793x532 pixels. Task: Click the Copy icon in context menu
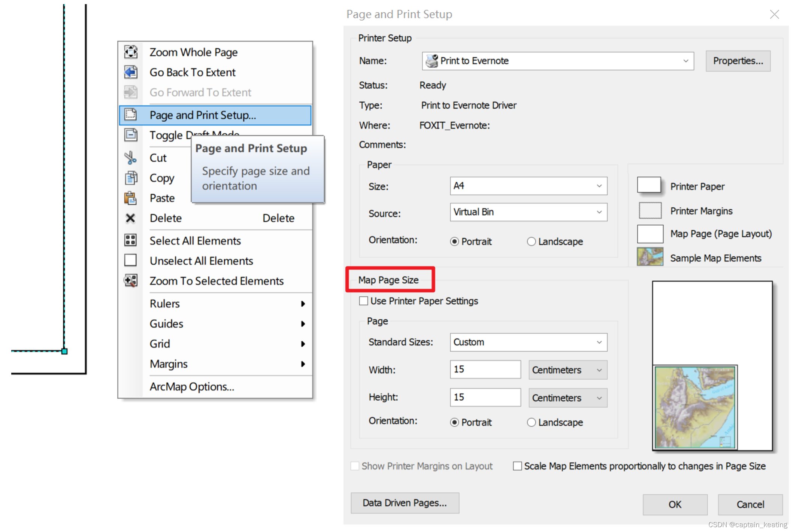[131, 178]
